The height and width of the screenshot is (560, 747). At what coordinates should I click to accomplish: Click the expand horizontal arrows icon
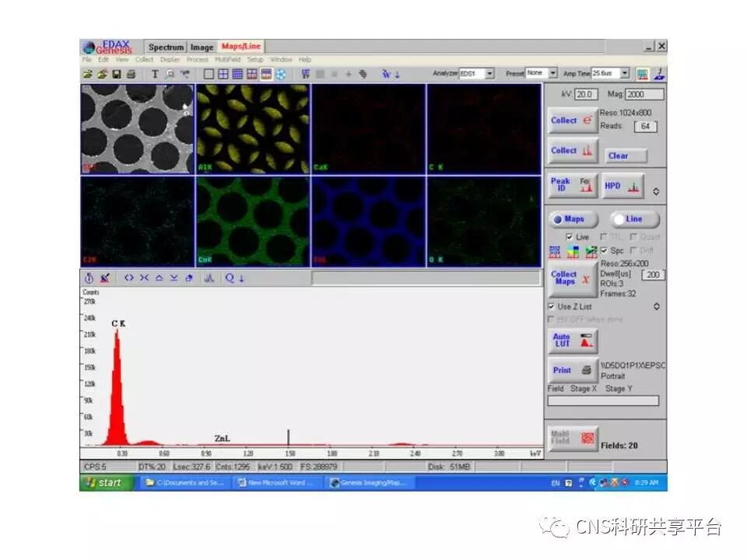pos(128,278)
